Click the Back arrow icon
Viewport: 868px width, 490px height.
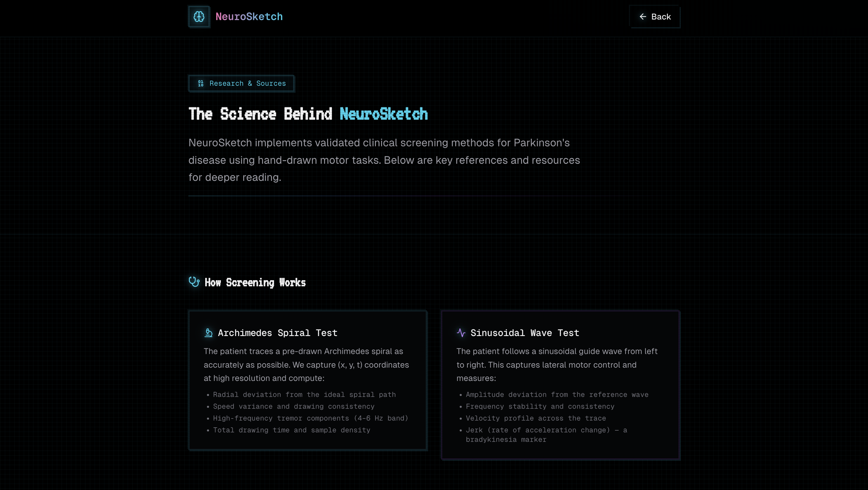pos(642,17)
